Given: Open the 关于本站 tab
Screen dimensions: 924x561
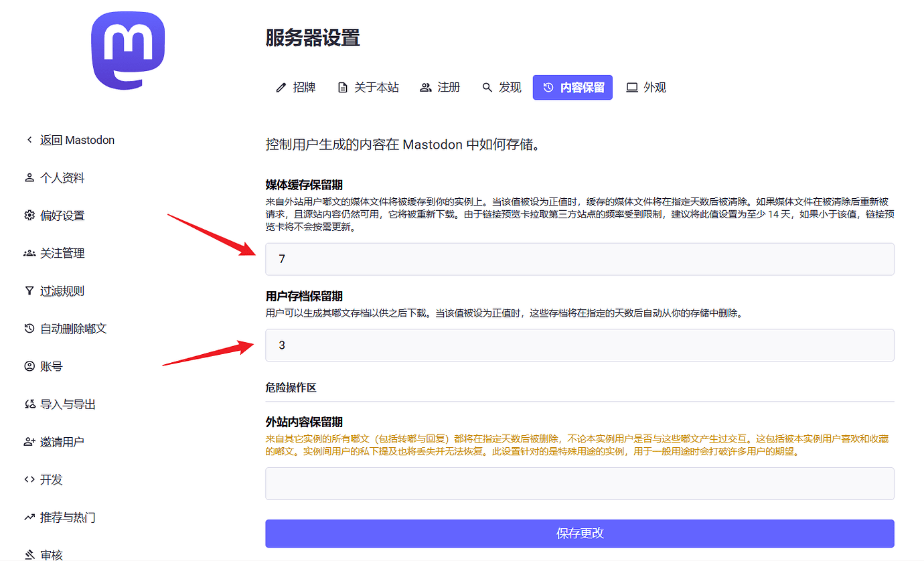Looking at the screenshot, I should pos(368,87).
